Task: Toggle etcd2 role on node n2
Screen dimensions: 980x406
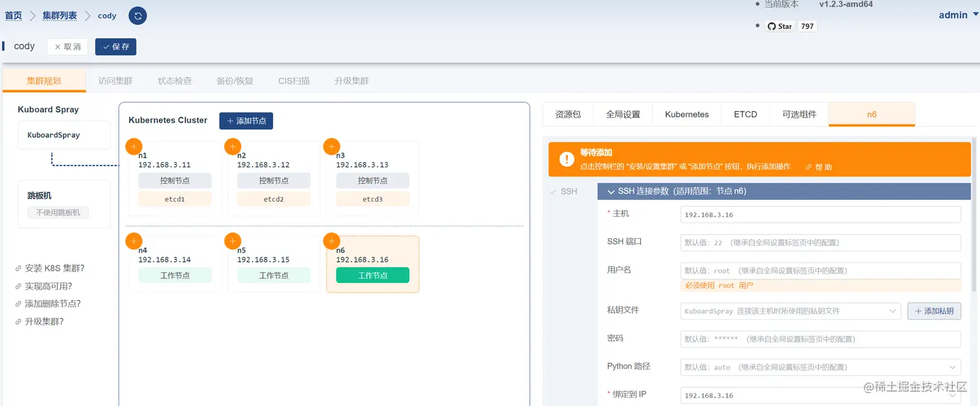Action: [274, 199]
